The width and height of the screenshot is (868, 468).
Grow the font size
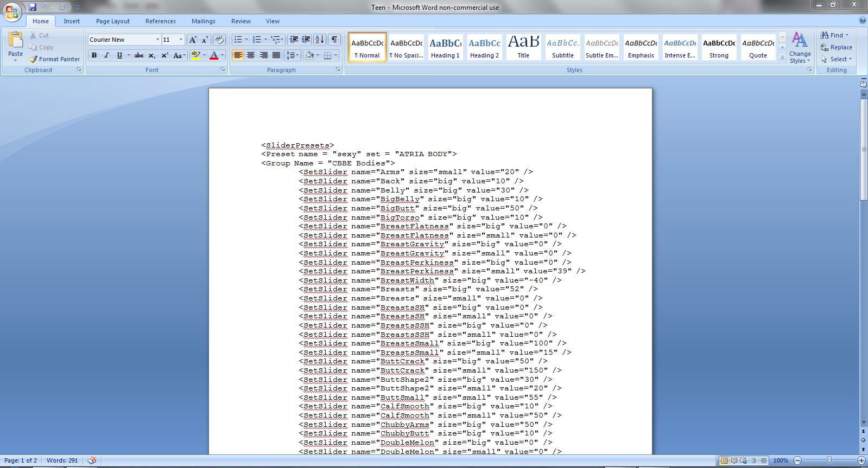[193, 40]
